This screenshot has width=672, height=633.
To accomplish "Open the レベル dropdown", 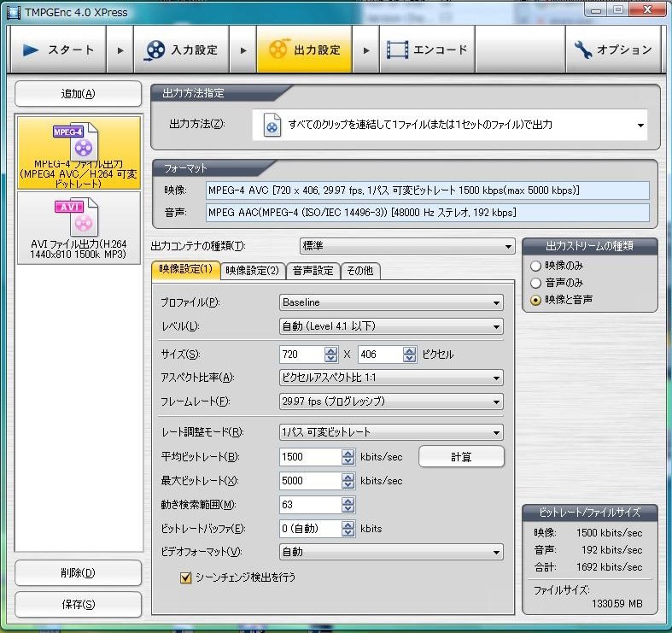I will [391, 326].
